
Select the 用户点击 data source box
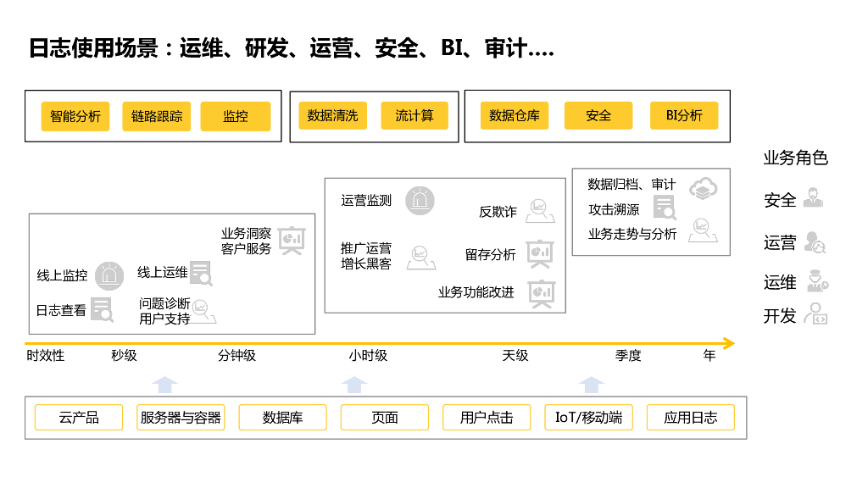coord(487,417)
